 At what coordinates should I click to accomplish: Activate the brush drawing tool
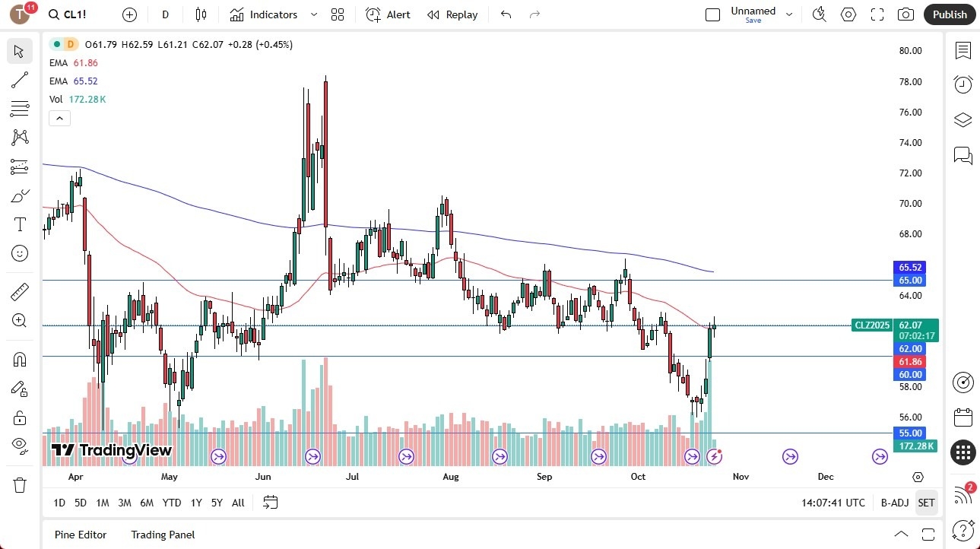[x=20, y=195]
